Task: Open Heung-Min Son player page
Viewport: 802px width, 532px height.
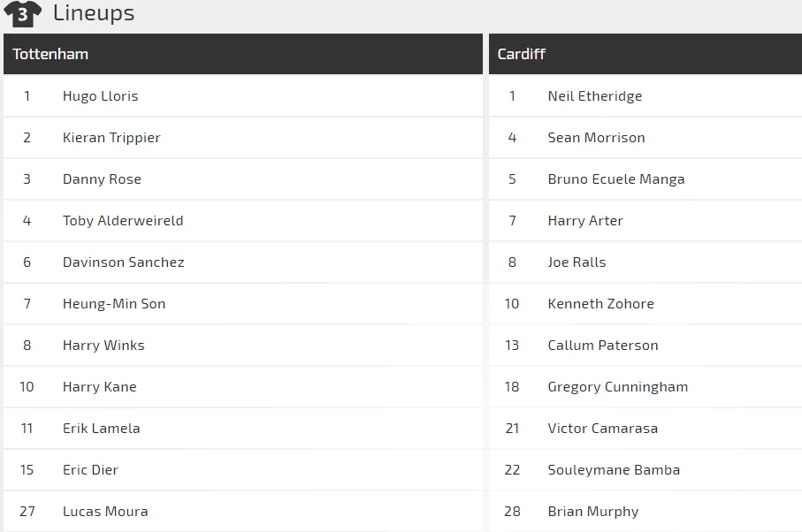Action: point(114,304)
